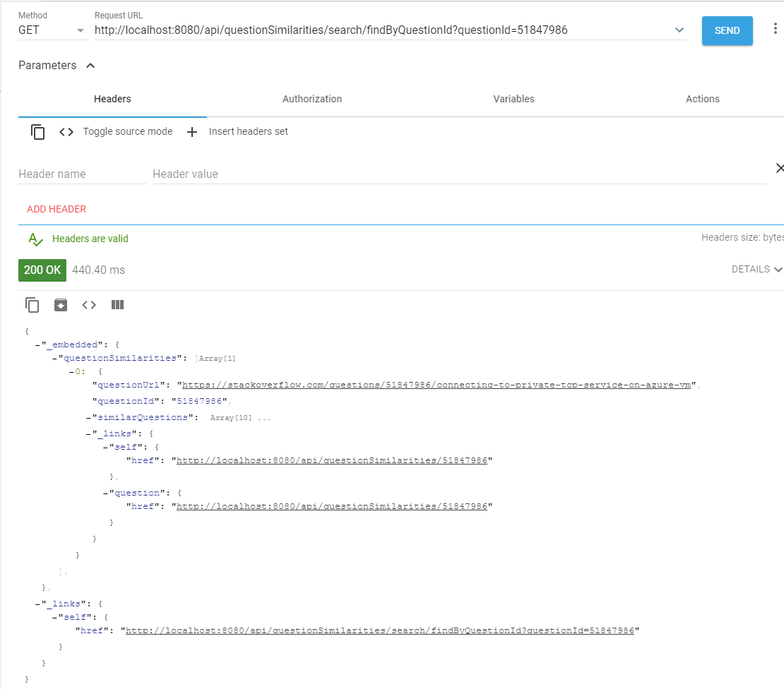Open the Actions tab
The height and width of the screenshot is (689, 784).
pos(702,99)
